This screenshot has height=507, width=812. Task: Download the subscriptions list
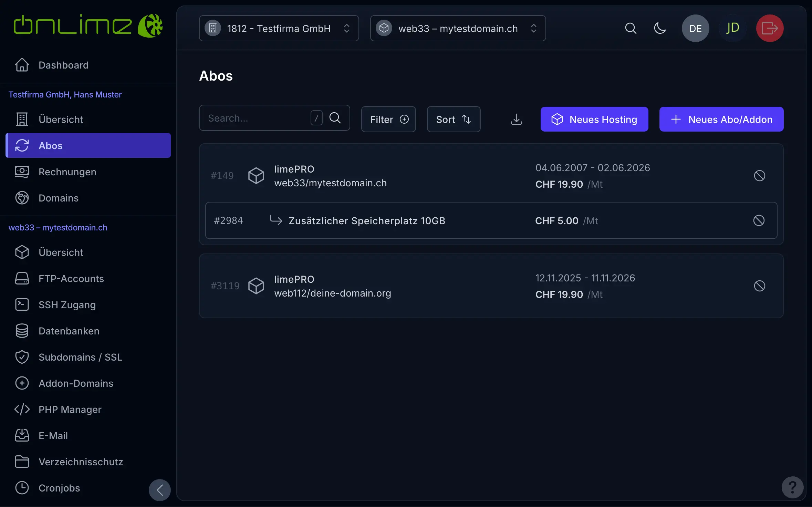[x=516, y=119]
